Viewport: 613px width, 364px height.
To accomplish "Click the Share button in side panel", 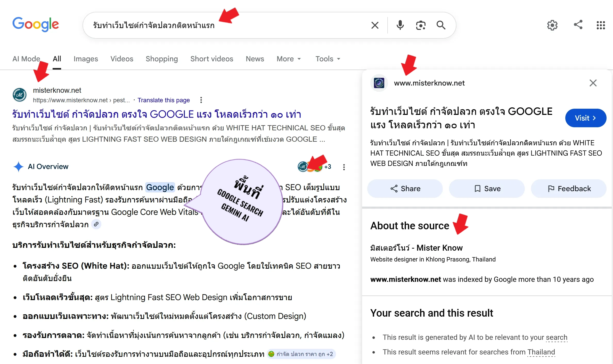I will pos(405,189).
